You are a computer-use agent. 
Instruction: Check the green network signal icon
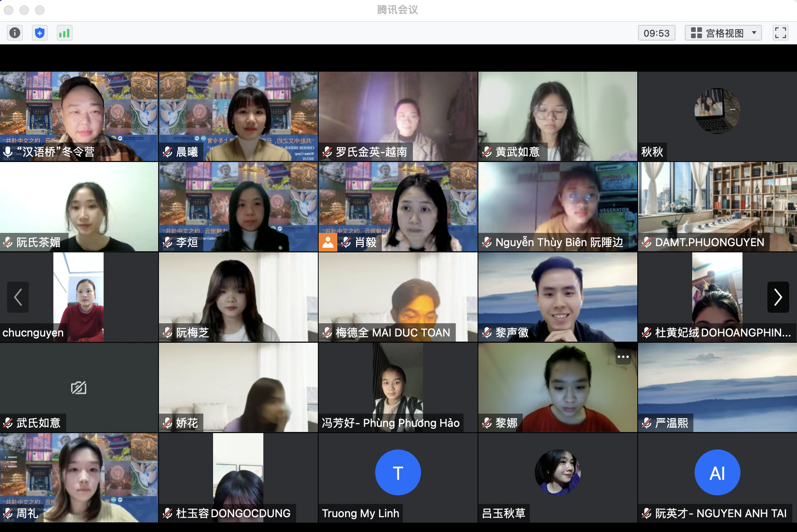pyautogui.click(x=64, y=33)
